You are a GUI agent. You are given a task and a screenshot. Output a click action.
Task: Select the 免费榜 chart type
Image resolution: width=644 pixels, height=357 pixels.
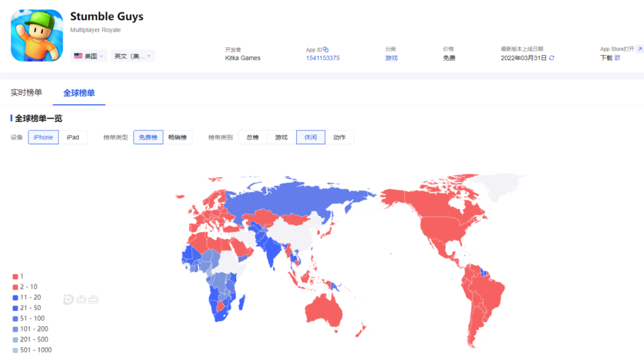click(148, 137)
